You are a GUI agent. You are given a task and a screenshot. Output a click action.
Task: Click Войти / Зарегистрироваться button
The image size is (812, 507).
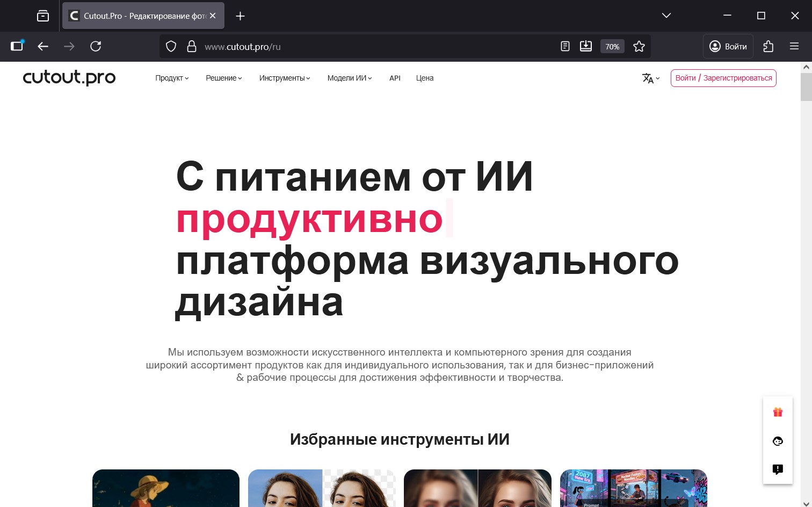point(723,78)
